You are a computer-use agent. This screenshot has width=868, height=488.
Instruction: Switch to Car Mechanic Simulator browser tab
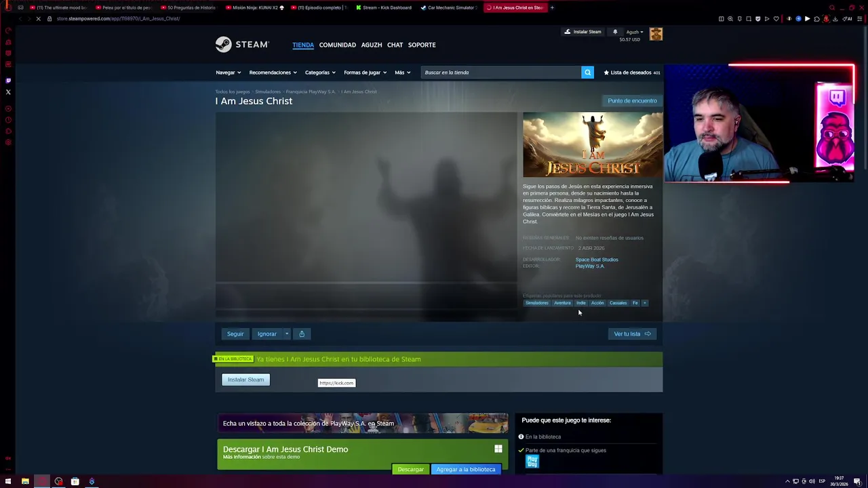coord(449,7)
